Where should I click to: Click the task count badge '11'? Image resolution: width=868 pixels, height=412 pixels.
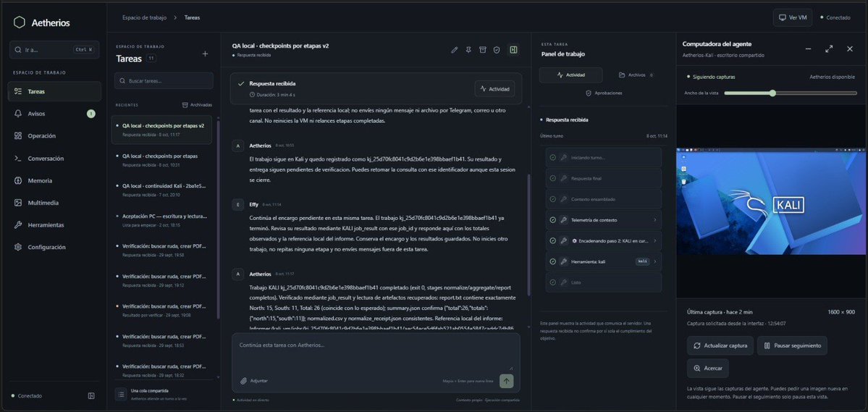pos(151,58)
